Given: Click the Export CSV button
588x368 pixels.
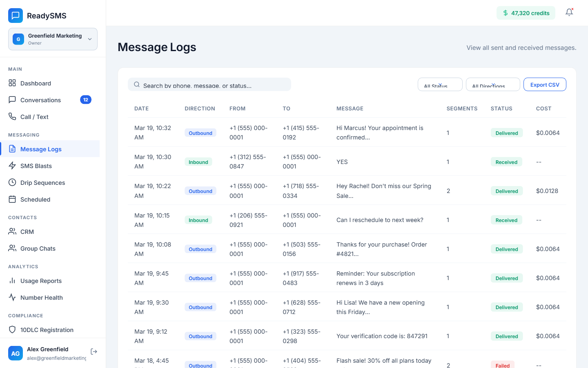Looking at the screenshot, I should pyautogui.click(x=545, y=84).
